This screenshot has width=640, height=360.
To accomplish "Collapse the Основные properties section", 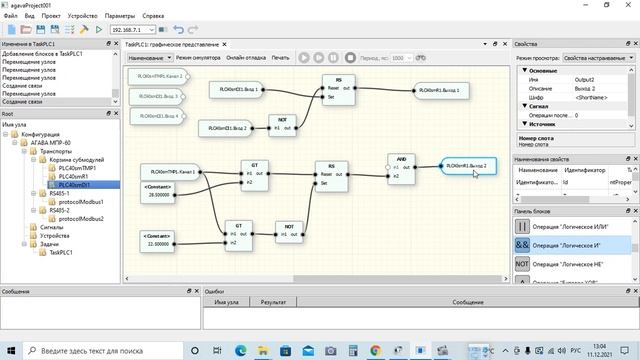I will click(x=525, y=70).
